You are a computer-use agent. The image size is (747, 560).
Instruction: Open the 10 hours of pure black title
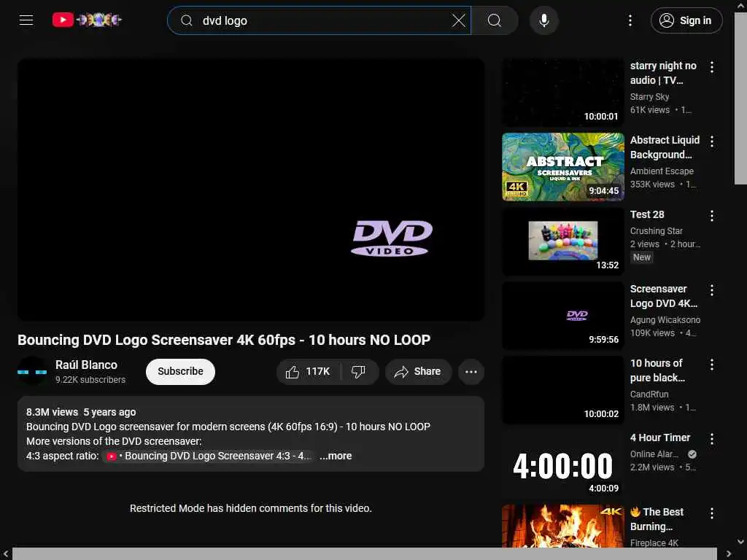657,370
